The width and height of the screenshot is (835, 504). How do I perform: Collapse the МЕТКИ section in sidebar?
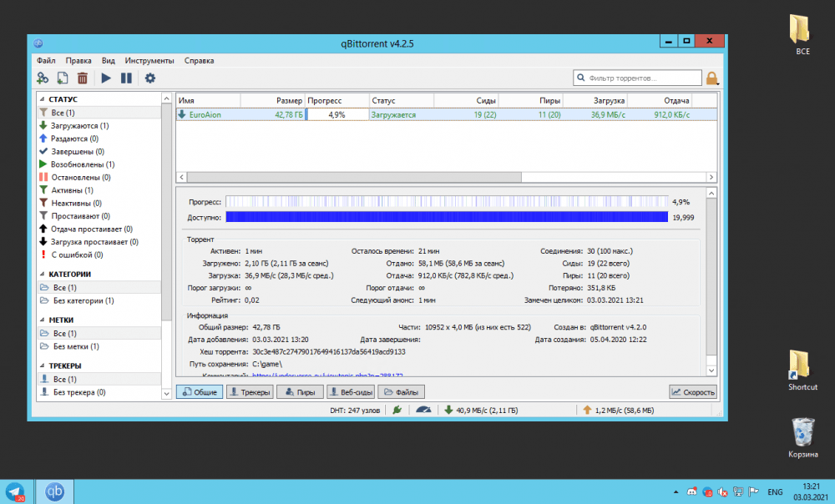pos(42,320)
